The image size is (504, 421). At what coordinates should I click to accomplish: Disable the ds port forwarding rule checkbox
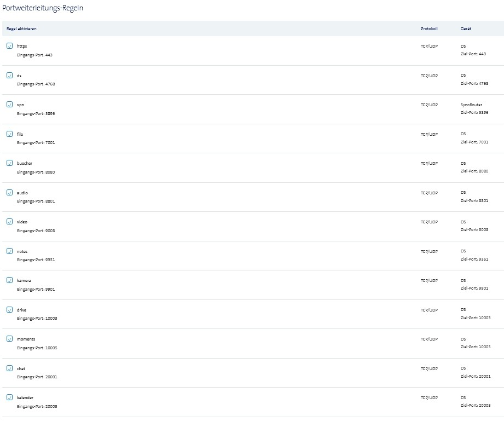[x=9, y=75]
